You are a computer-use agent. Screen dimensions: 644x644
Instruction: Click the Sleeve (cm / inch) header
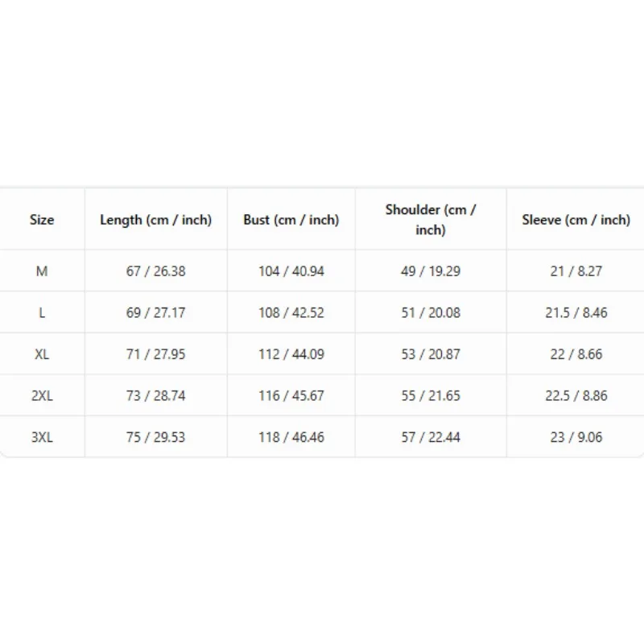point(576,220)
